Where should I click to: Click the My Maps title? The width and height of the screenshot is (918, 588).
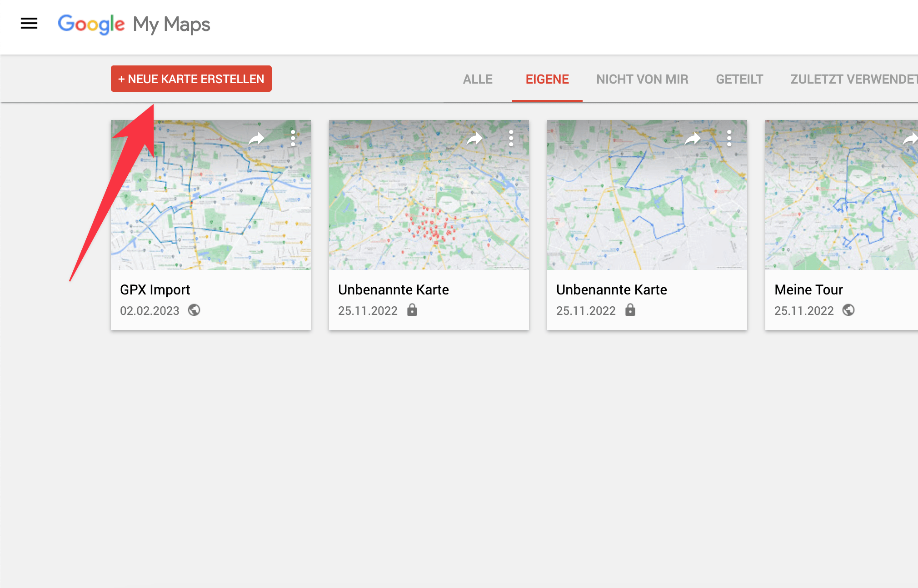[171, 25]
